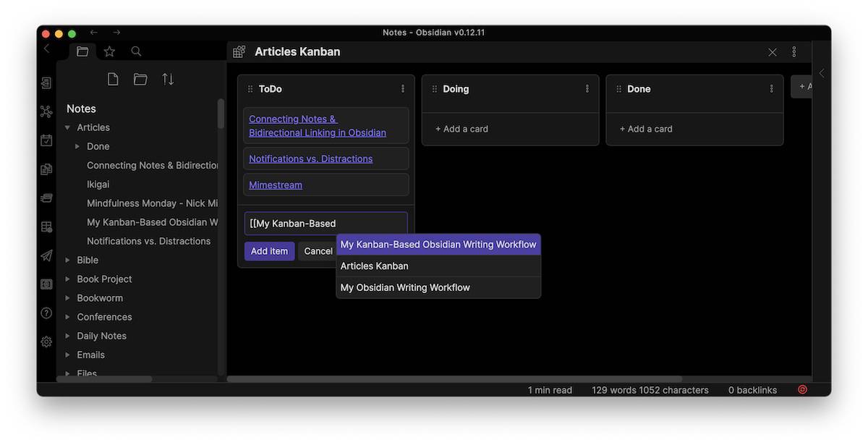868x445 pixels.
Task: Create a new note icon
Action: 113,80
